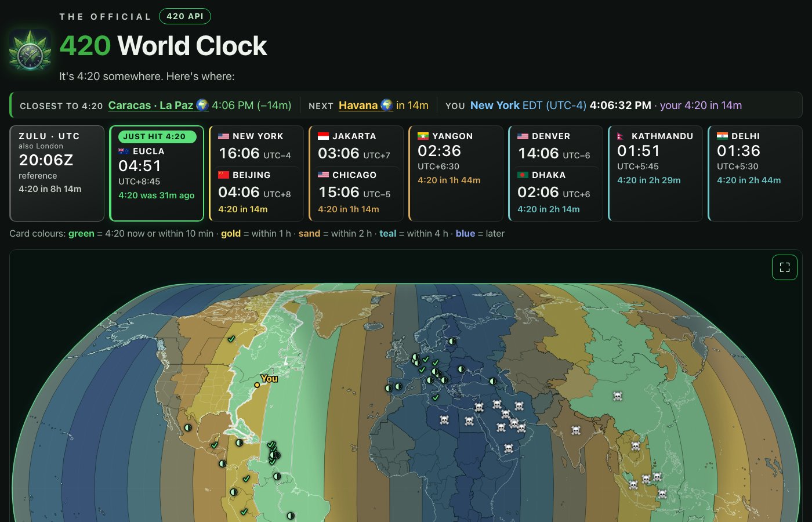Select the '4:20 in 8h 14m' text
Screen dimensions: 812x522
(x=50, y=189)
